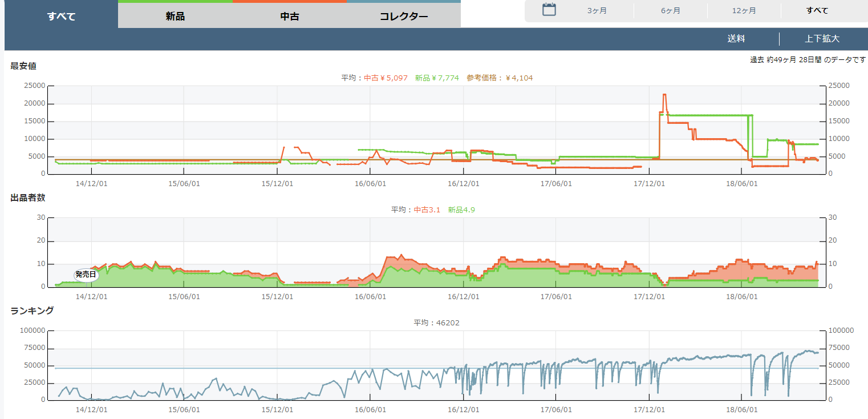Open the calendar date picker icon
This screenshot has width=868, height=419.
point(549,10)
